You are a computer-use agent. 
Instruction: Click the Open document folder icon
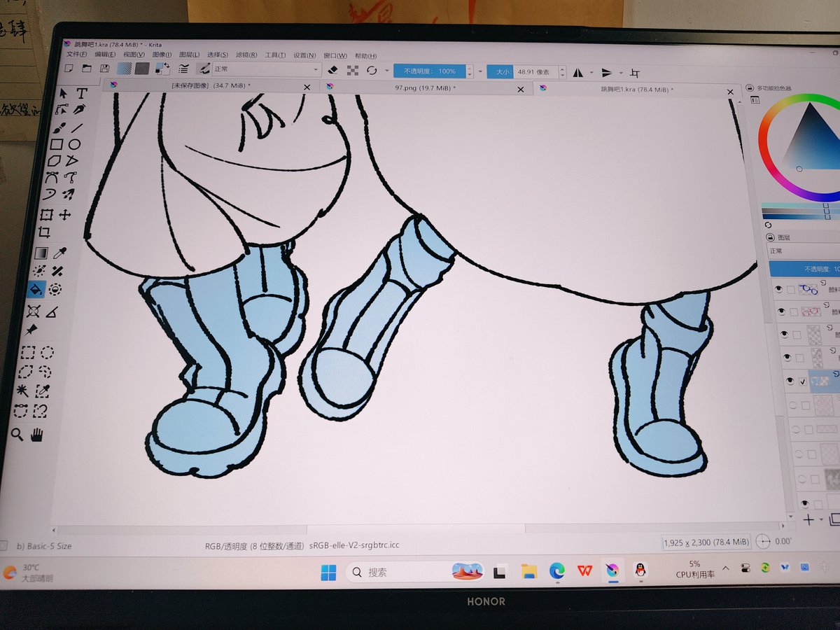[x=87, y=69]
